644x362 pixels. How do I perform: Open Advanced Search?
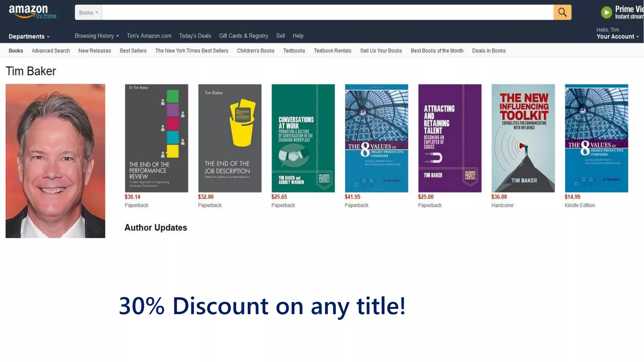click(x=51, y=51)
